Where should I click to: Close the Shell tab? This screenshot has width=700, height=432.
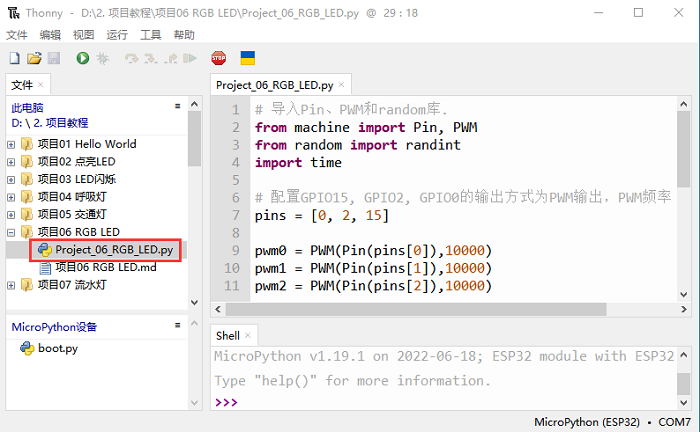click(x=249, y=336)
